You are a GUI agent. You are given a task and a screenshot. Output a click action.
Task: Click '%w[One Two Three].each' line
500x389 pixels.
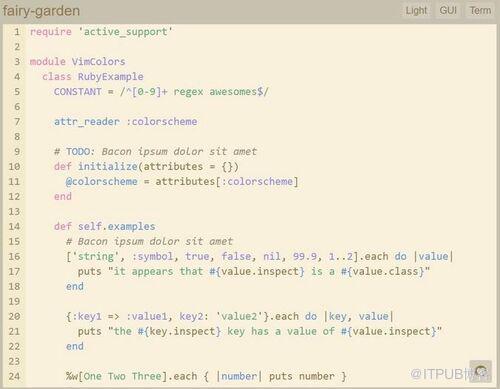(x=206, y=376)
